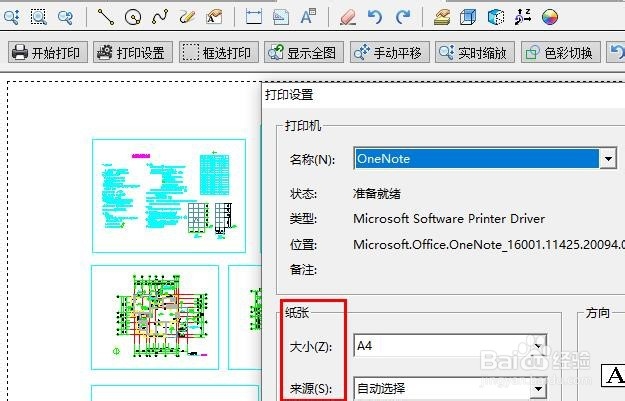625x401 pixels.
Task: Open the layers manager icon
Action: coord(442,17)
